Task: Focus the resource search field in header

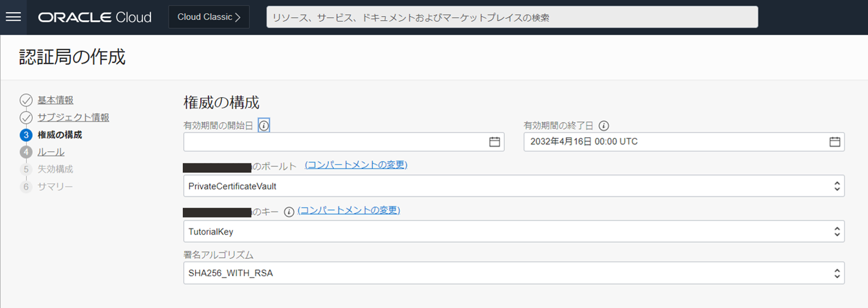Action: click(512, 17)
